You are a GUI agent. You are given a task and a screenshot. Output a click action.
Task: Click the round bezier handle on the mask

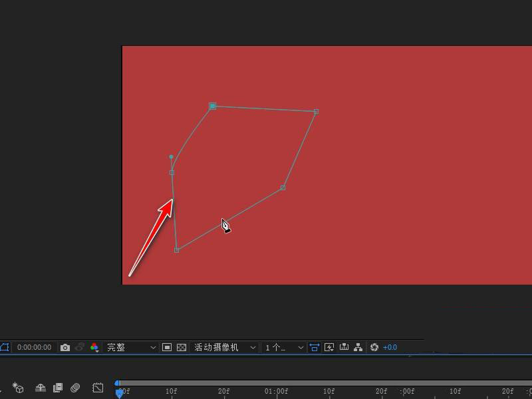pyautogui.click(x=171, y=157)
